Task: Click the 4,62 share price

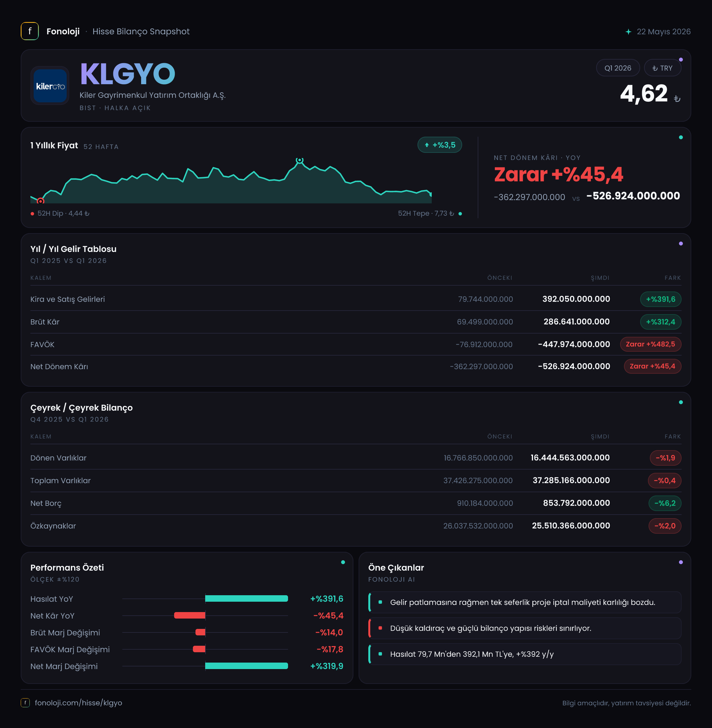Action: point(644,93)
